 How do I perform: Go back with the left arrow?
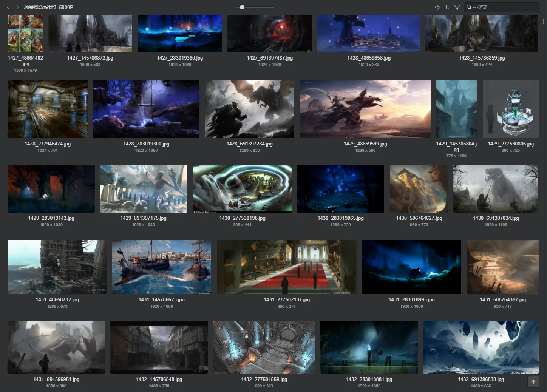[8, 7]
